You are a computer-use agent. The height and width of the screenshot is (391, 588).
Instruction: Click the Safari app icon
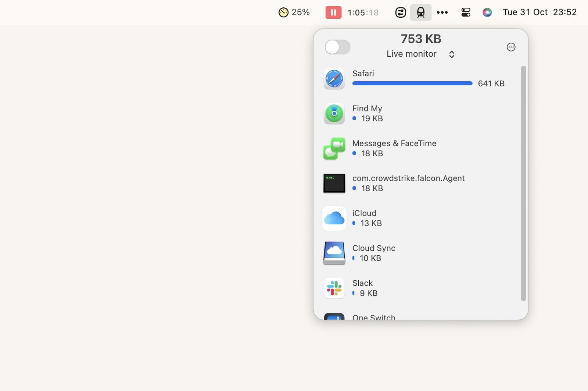coord(334,78)
